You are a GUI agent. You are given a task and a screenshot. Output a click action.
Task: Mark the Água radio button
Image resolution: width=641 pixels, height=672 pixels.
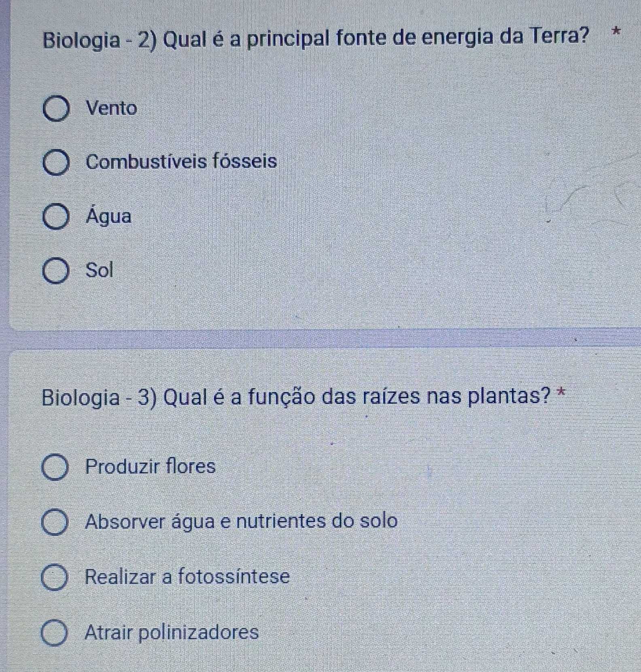coord(56,217)
